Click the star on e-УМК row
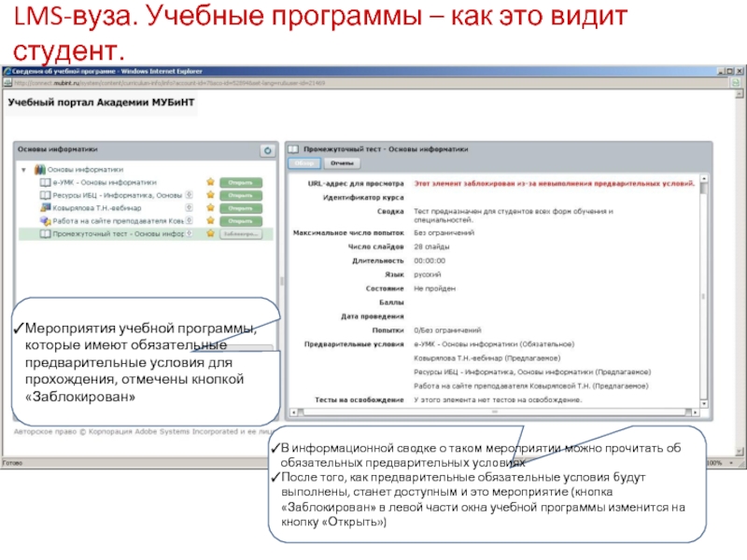Viewport: 747px width, 560px height. (211, 182)
